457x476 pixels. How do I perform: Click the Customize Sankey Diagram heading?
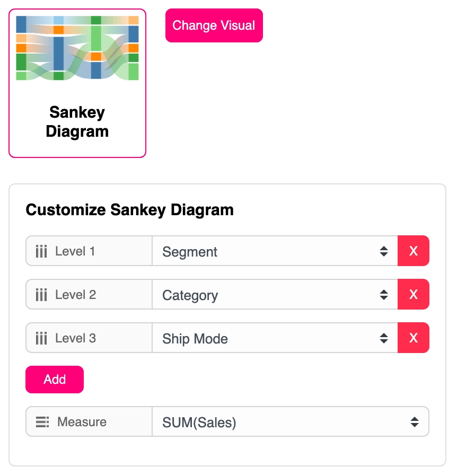coord(129,210)
